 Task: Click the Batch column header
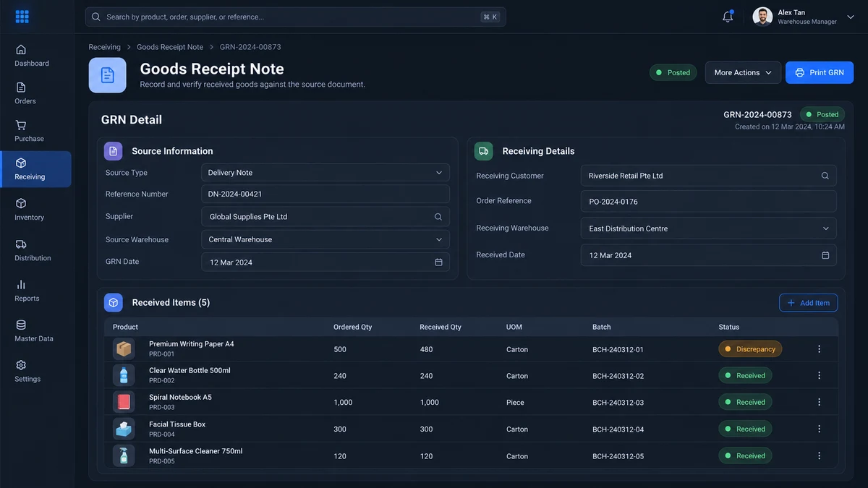602,327
